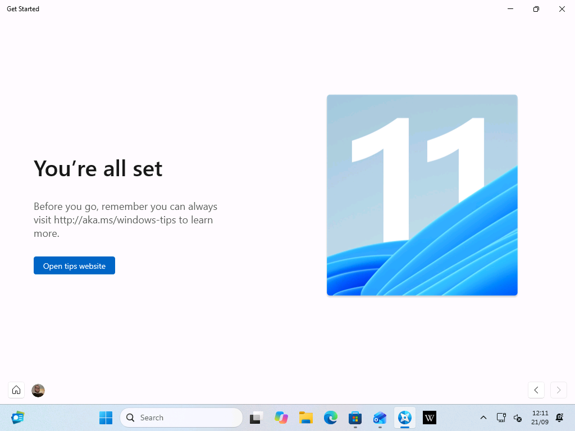This screenshot has height=431, width=575.
Task: Open Task View on taskbar
Action: pos(256,417)
